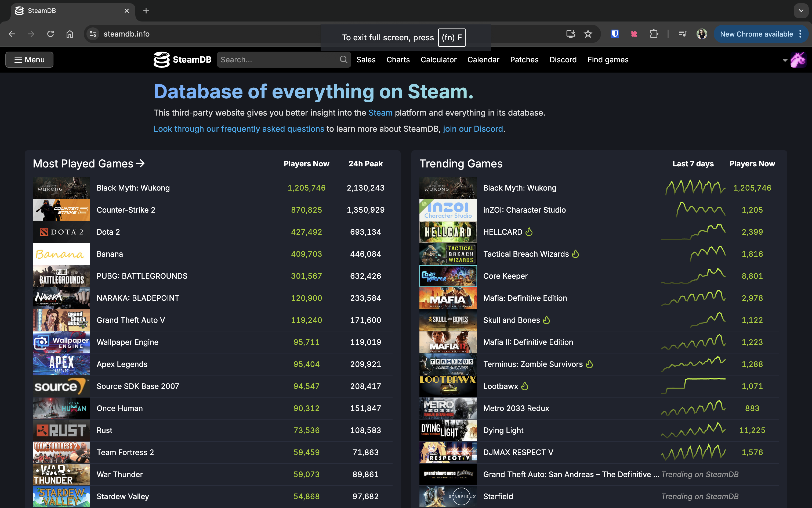Viewport: 812px width, 508px height.
Task: Click the flame icon next to HELLCARD
Action: [x=529, y=232]
